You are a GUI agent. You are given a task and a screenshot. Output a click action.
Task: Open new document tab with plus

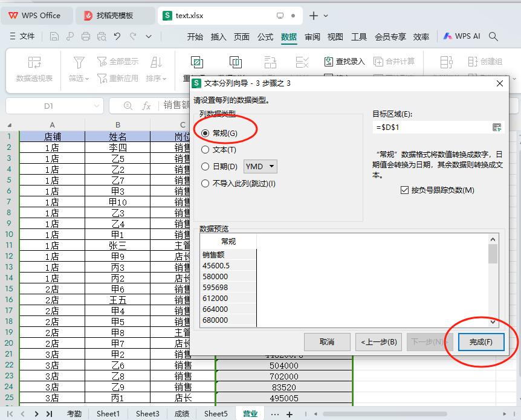point(313,16)
